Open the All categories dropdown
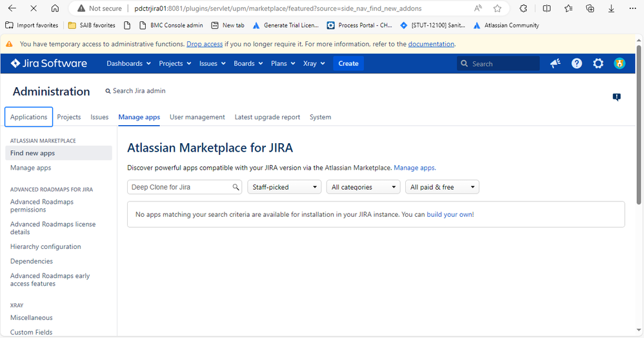Screen dimensions: 644x338 tap(363, 187)
